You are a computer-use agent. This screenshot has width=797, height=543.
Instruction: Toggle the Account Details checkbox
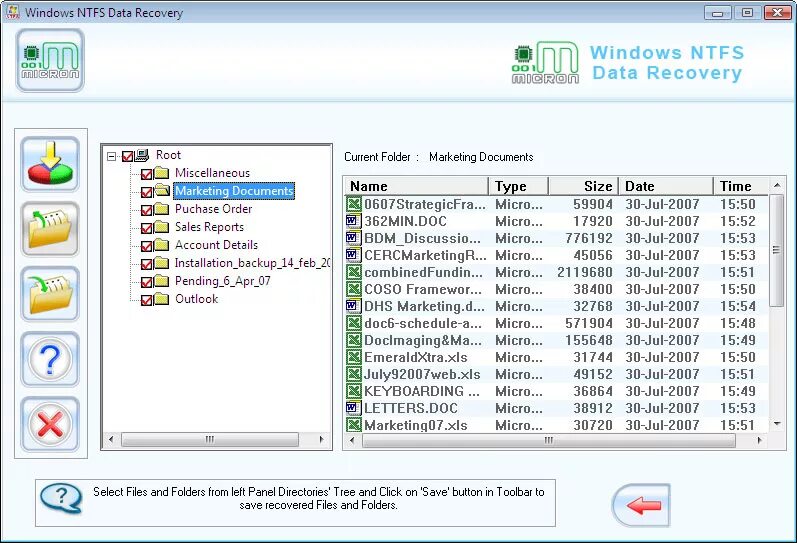(146, 246)
